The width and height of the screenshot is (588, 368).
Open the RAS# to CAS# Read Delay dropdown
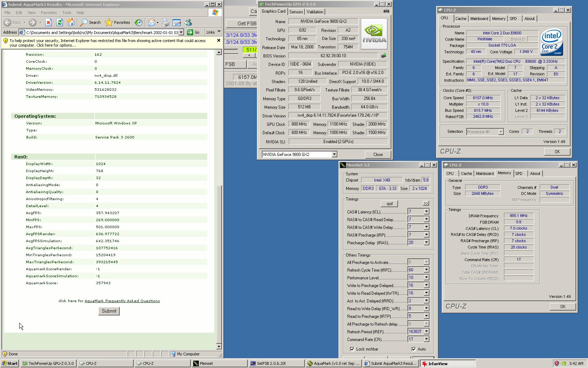point(426,219)
